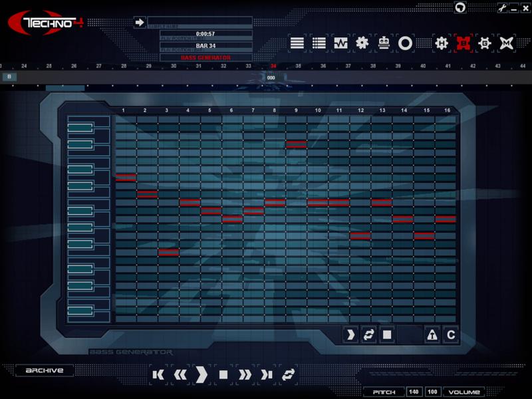Click the A icon in the generator panel
This screenshot has height=399, width=532.
coord(432,335)
